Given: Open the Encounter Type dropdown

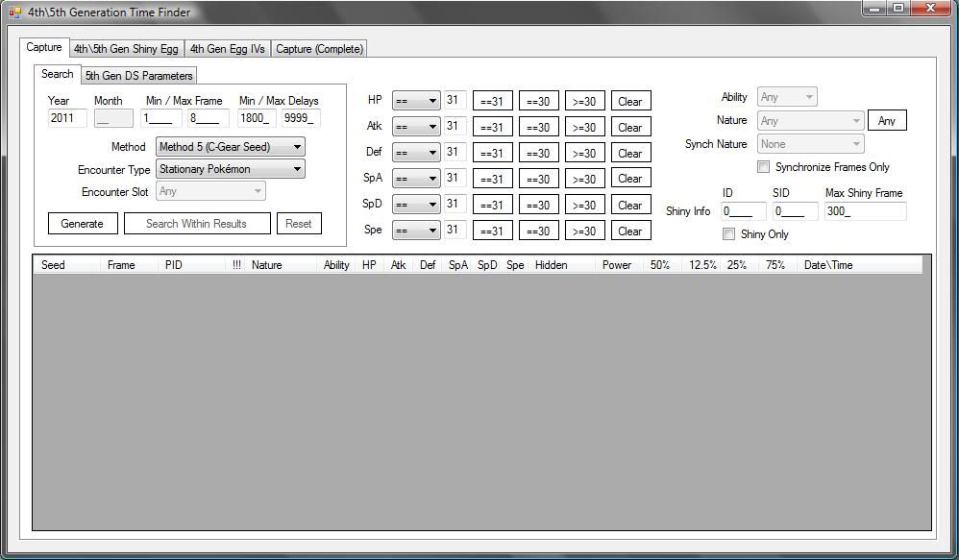Looking at the screenshot, I should [231, 169].
